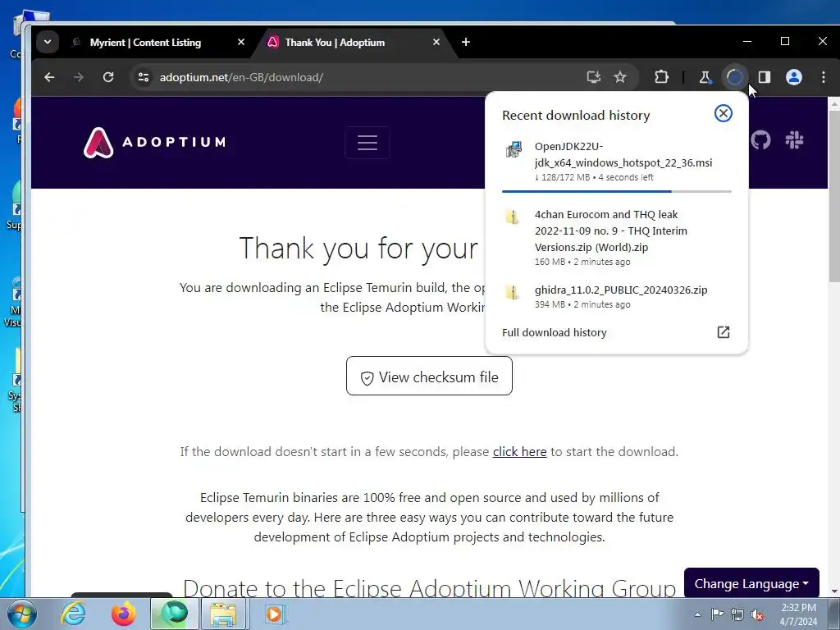
Task: Open Adoptium GitHub icon
Action: pyautogui.click(x=760, y=140)
